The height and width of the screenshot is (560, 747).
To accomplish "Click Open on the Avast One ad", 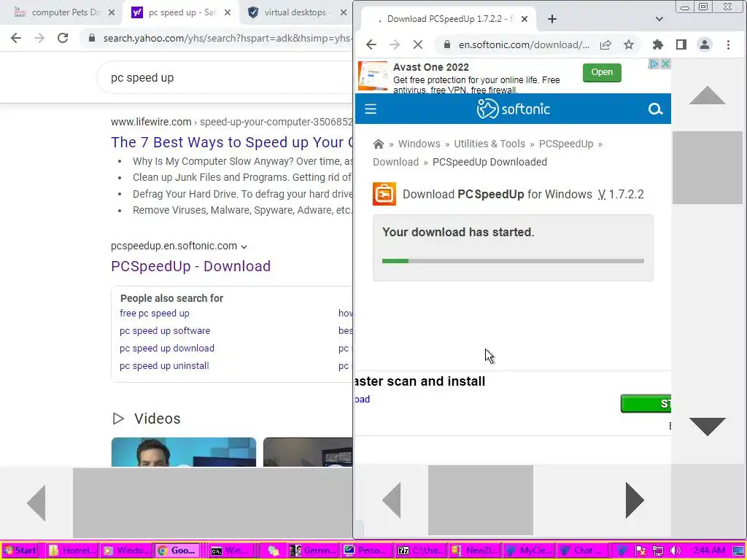I will (602, 72).
